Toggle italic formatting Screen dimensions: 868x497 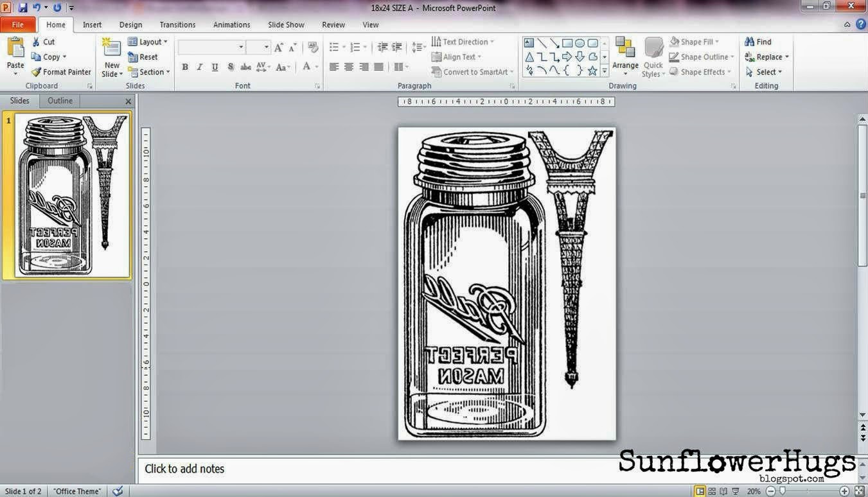[199, 66]
